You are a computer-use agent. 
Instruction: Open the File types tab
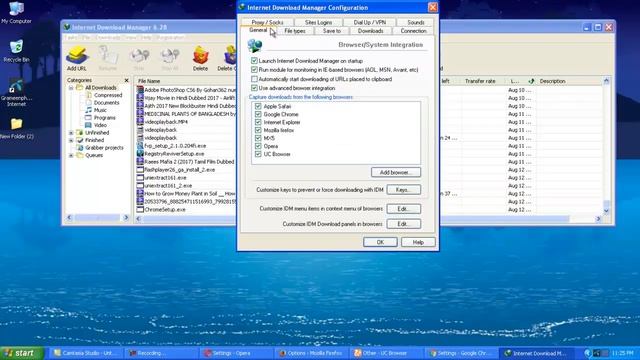coord(295,31)
